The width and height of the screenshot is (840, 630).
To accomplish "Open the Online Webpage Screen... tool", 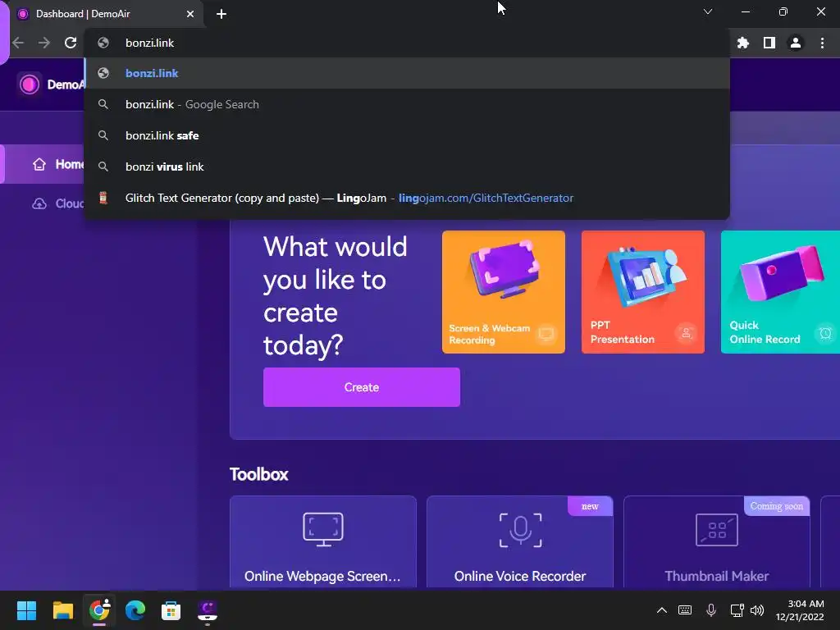I will pyautogui.click(x=323, y=542).
